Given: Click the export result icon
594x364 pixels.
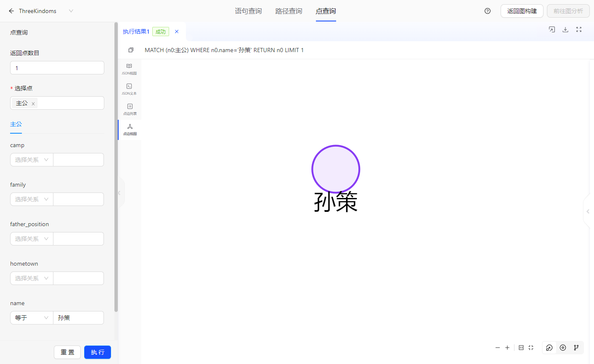Looking at the screenshot, I should 552,29.
